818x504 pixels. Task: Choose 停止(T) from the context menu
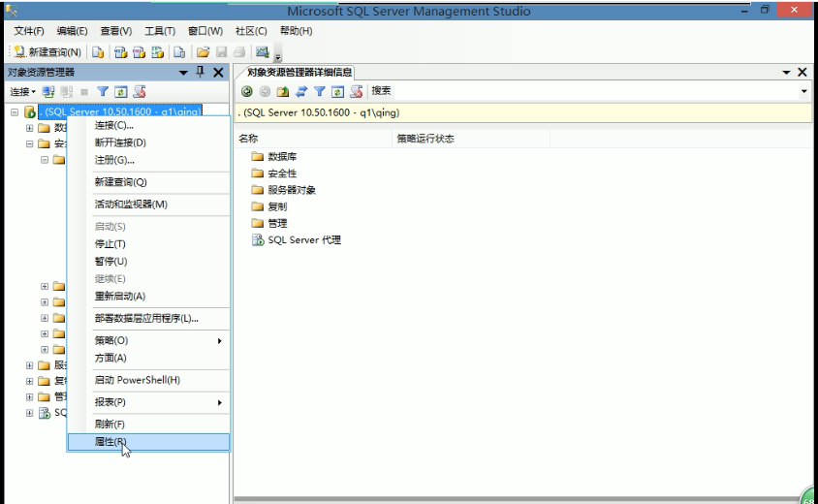[148, 243]
